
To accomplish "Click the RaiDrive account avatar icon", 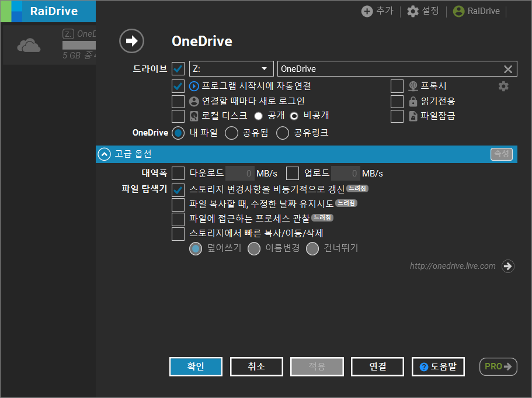I will point(458,11).
